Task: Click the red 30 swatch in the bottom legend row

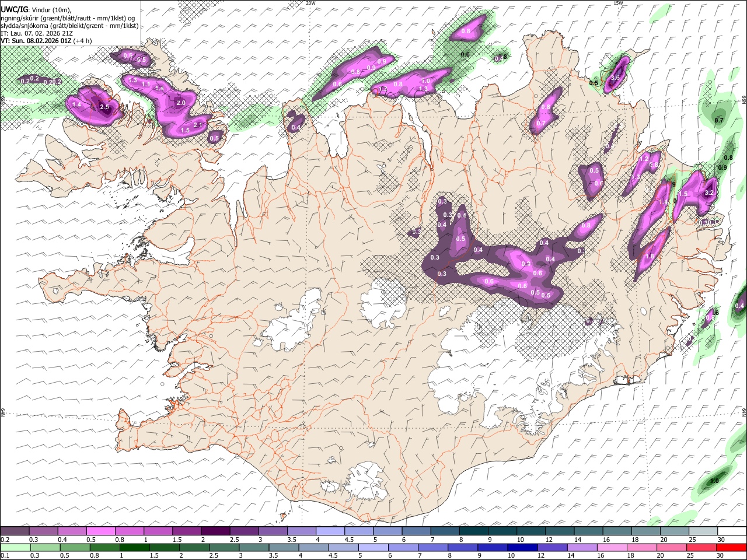Action: tap(732, 547)
